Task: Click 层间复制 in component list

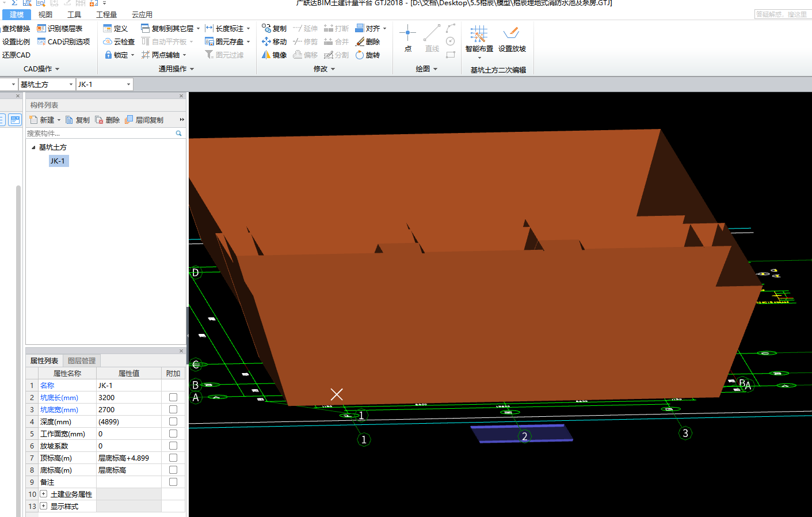Action: (144, 120)
